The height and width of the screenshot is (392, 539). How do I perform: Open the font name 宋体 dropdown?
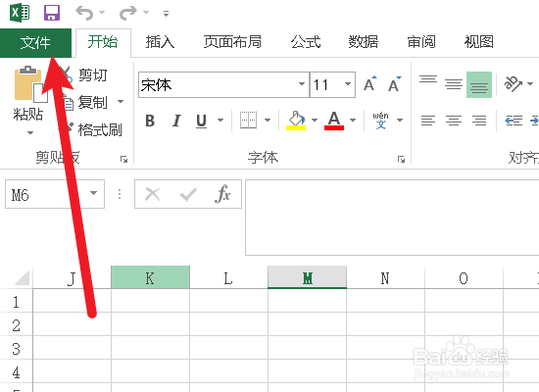[302, 84]
